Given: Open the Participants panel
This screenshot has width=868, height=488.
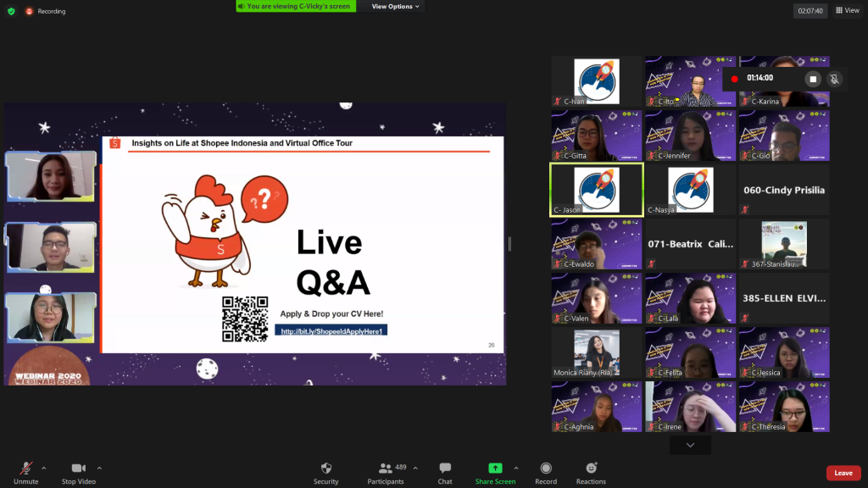Looking at the screenshot, I should [386, 469].
